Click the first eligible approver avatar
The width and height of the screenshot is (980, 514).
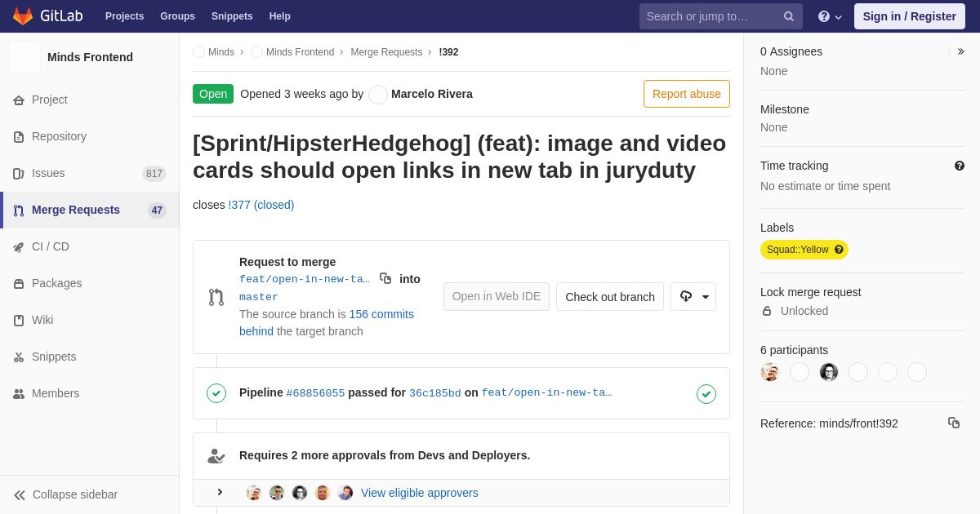pos(254,493)
